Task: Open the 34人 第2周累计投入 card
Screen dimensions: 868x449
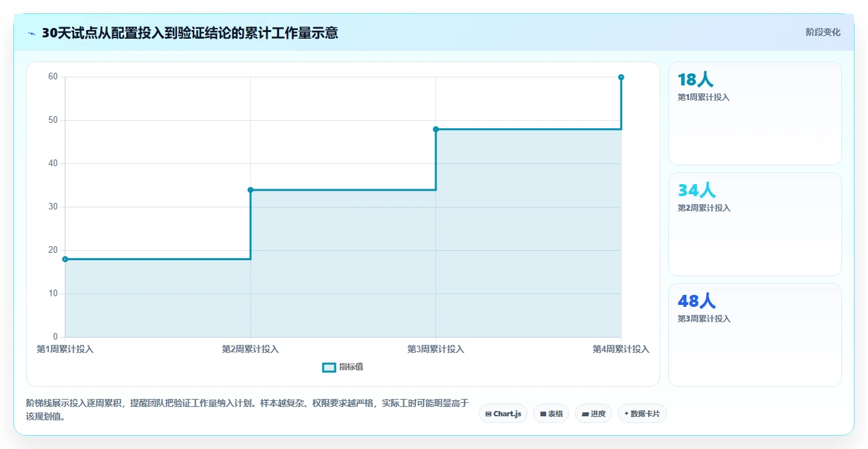Action: [755, 224]
